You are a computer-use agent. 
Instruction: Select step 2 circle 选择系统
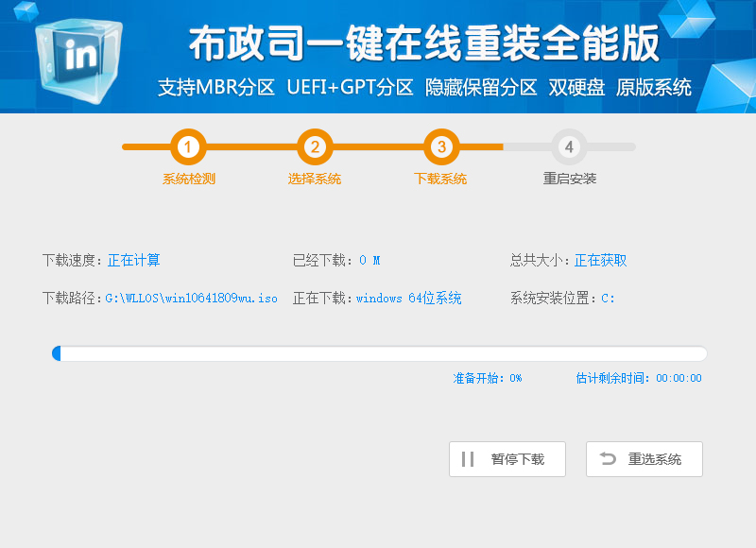(315, 146)
